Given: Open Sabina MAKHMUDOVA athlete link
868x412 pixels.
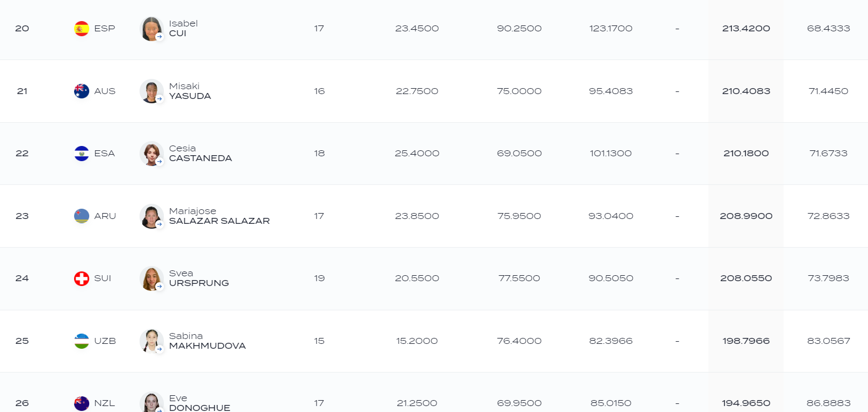Looking at the screenshot, I should pos(207,341).
